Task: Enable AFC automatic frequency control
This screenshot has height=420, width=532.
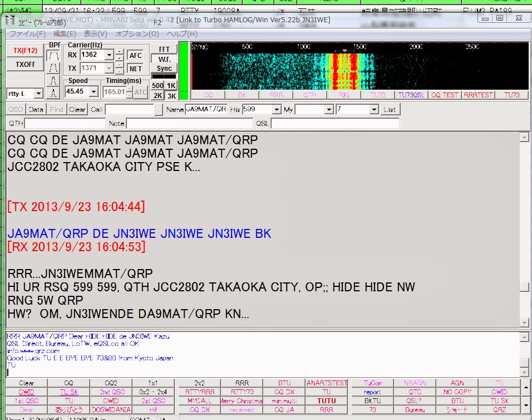Action: (x=135, y=55)
